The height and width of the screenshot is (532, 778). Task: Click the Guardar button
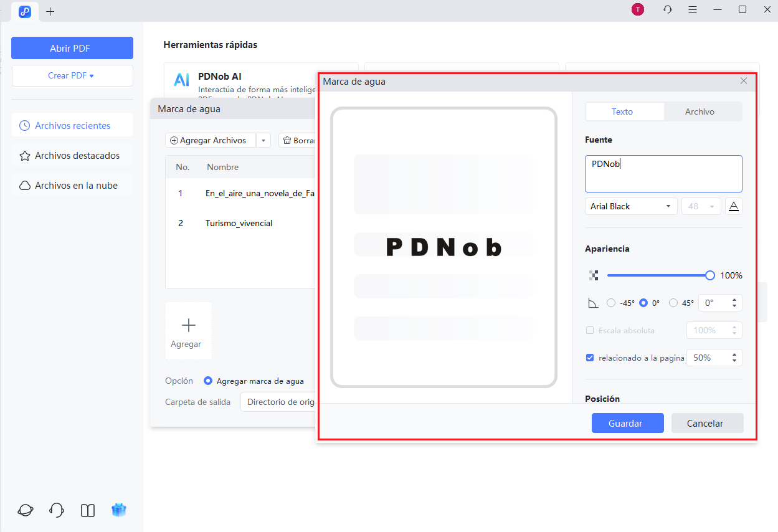627,423
